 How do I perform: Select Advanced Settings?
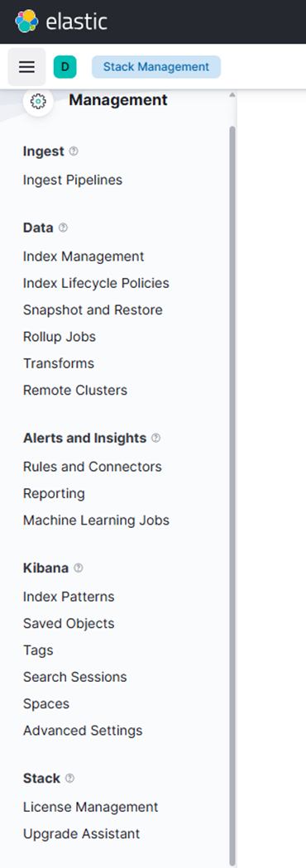click(x=83, y=731)
